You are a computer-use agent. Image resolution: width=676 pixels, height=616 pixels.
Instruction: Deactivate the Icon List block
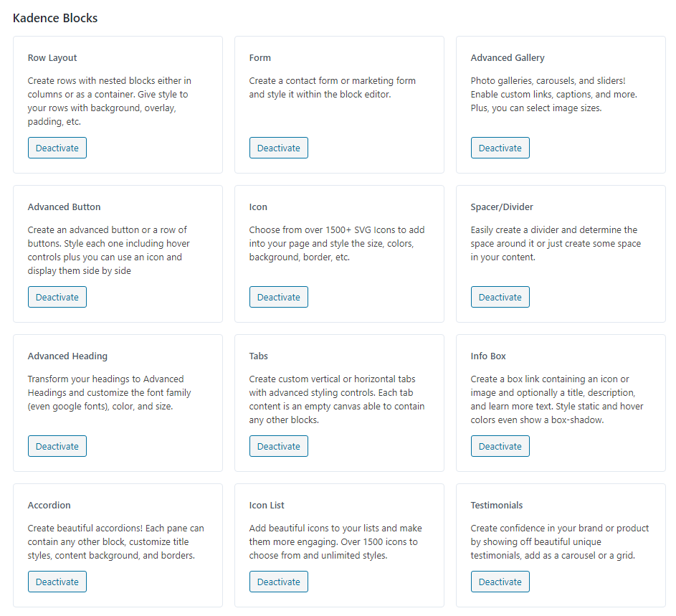coord(279,582)
